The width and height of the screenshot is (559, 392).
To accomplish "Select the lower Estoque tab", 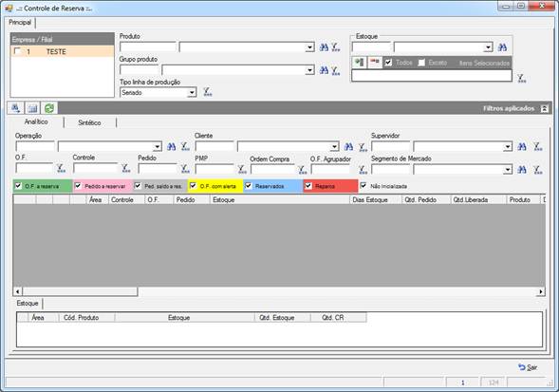I will pos(28,303).
